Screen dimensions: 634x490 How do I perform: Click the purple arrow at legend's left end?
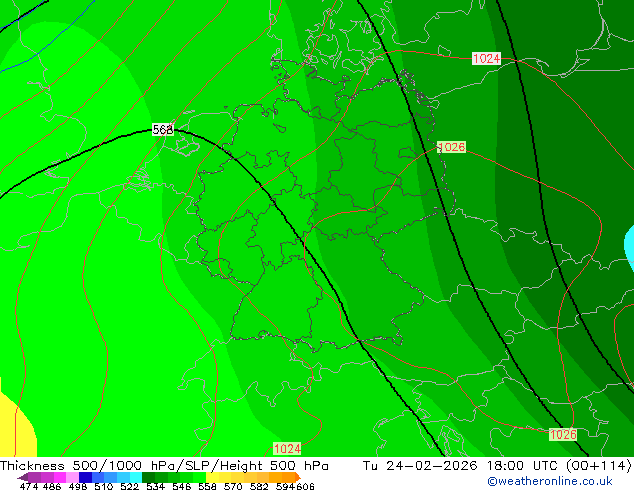coord(22,478)
